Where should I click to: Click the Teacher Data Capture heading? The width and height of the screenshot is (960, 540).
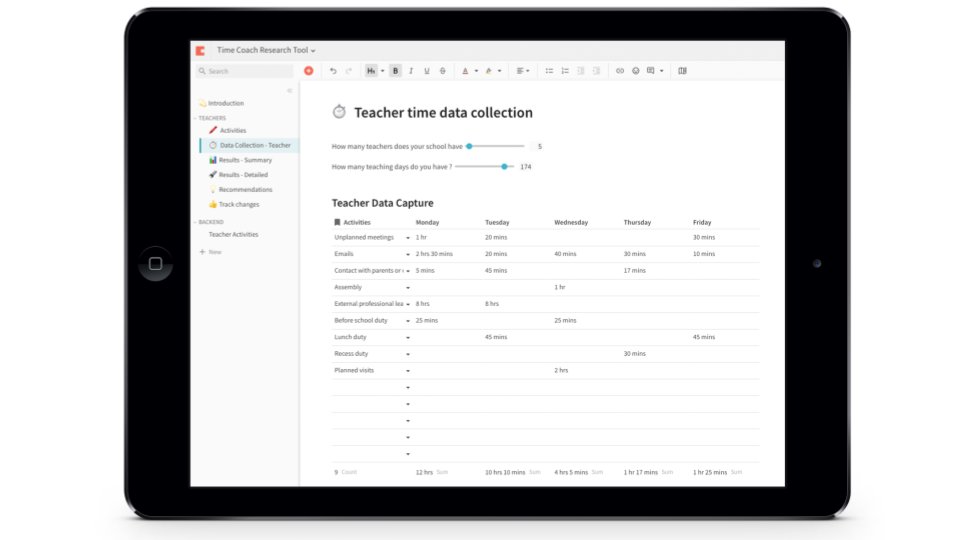click(x=383, y=203)
